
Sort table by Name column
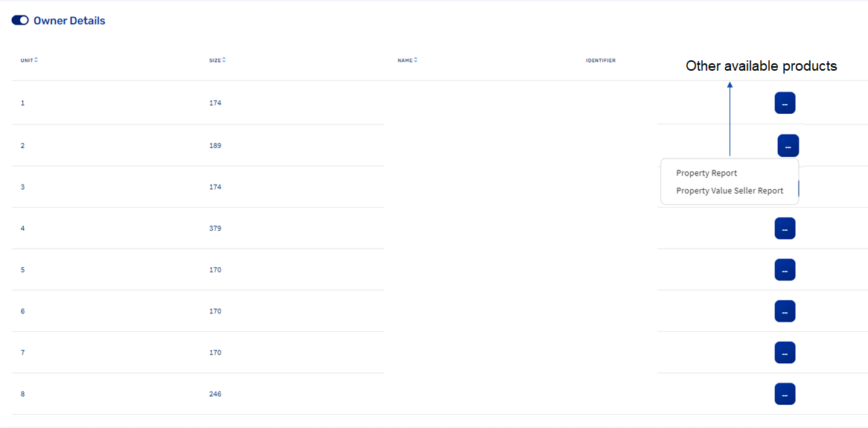[x=416, y=60]
